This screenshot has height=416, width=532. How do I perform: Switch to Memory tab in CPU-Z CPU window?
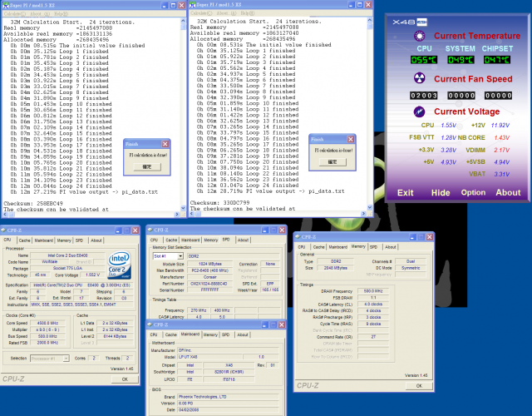coord(64,240)
